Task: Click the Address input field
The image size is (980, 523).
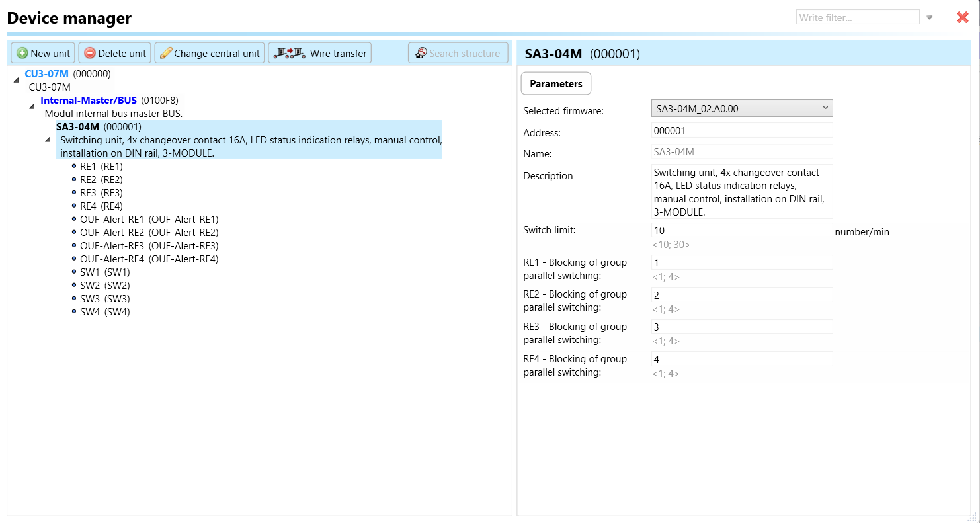Action: pos(741,131)
